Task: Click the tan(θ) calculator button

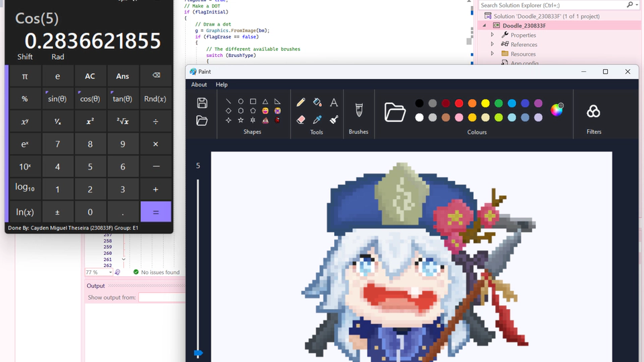Action: click(122, 99)
